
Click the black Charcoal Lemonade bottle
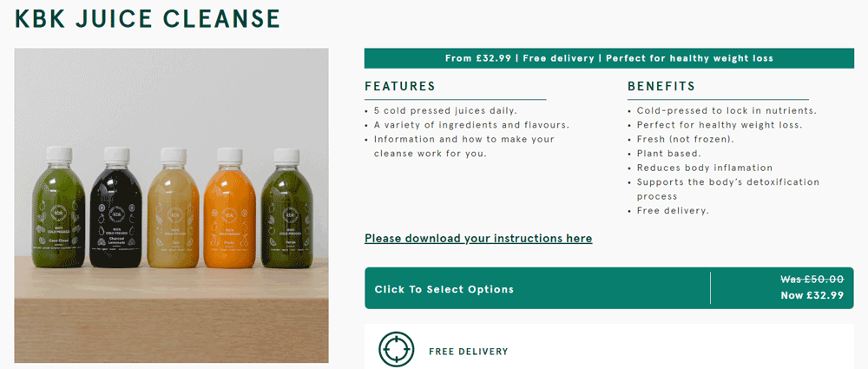point(115,208)
